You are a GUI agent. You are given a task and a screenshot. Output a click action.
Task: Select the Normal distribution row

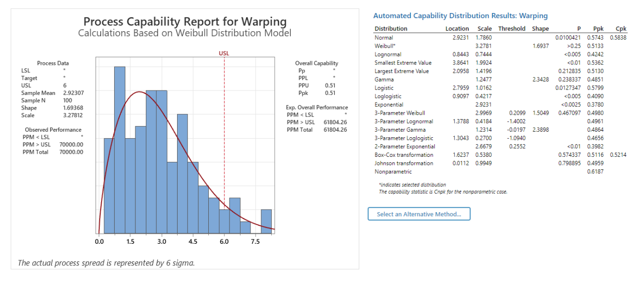click(384, 38)
